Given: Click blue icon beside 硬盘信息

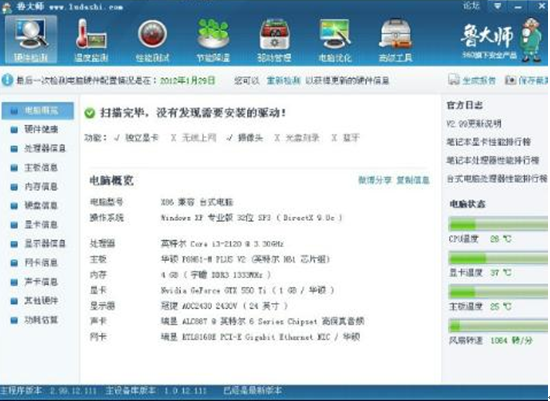Looking at the screenshot, I should pos(14,206).
